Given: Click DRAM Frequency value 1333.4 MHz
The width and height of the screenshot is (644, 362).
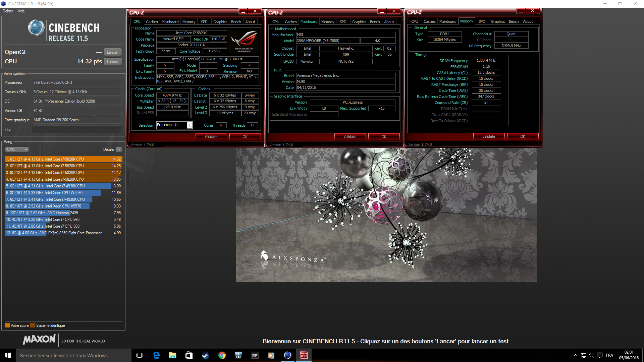Looking at the screenshot, I should (x=486, y=61).
